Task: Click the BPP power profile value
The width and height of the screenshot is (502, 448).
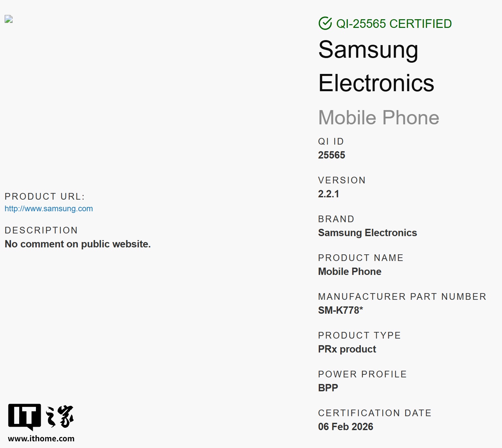Action: pos(328,388)
